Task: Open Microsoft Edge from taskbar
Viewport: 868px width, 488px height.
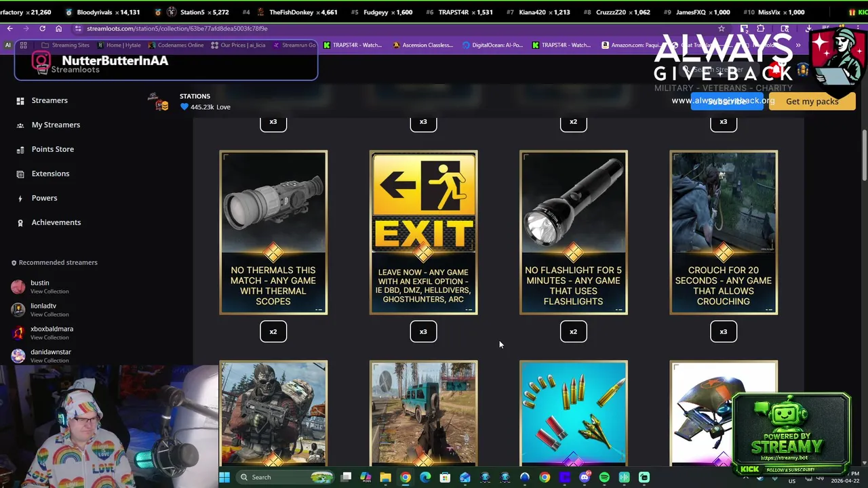Action: point(425,477)
